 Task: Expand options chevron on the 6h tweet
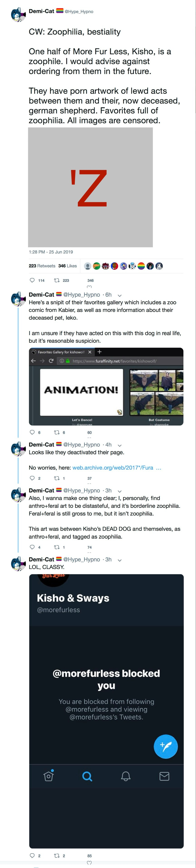click(120, 295)
